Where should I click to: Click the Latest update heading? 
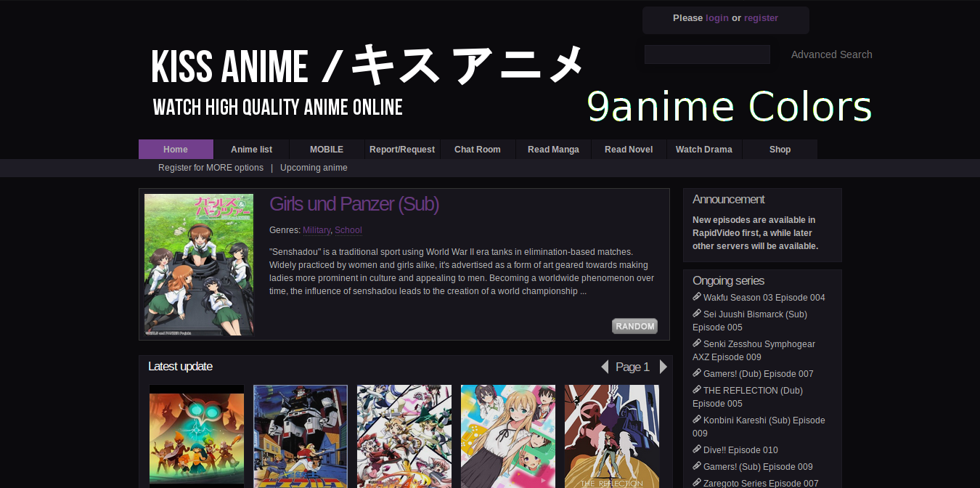pyautogui.click(x=180, y=367)
